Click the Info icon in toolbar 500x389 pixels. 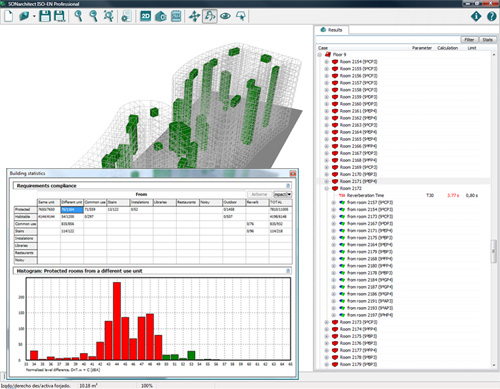(476, 16)
